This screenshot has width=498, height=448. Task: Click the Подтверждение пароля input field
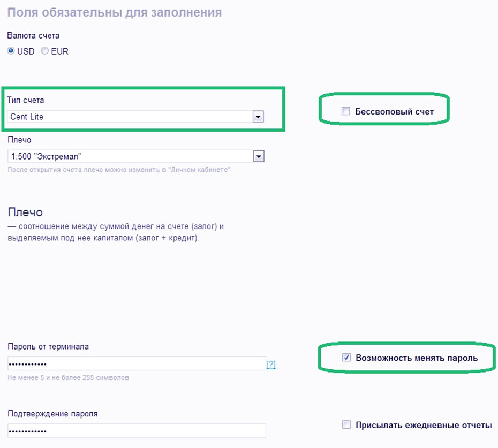(x=137, y=431)
